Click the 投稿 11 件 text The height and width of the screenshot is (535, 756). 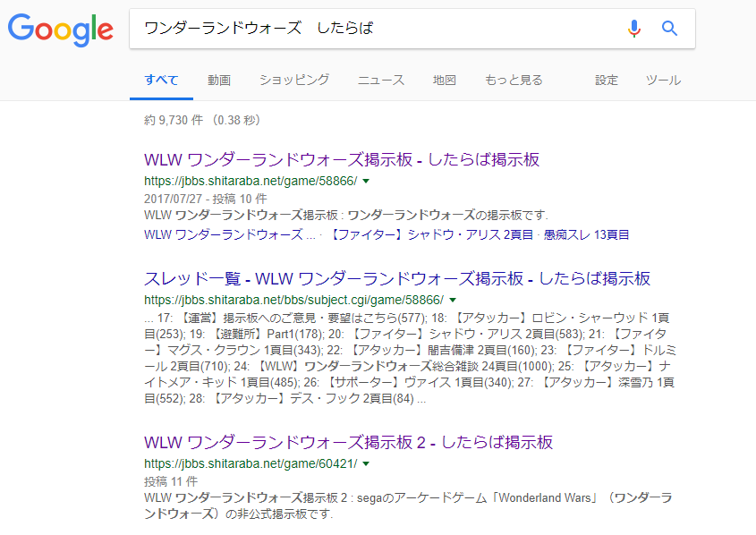click(x=171, y=481)
